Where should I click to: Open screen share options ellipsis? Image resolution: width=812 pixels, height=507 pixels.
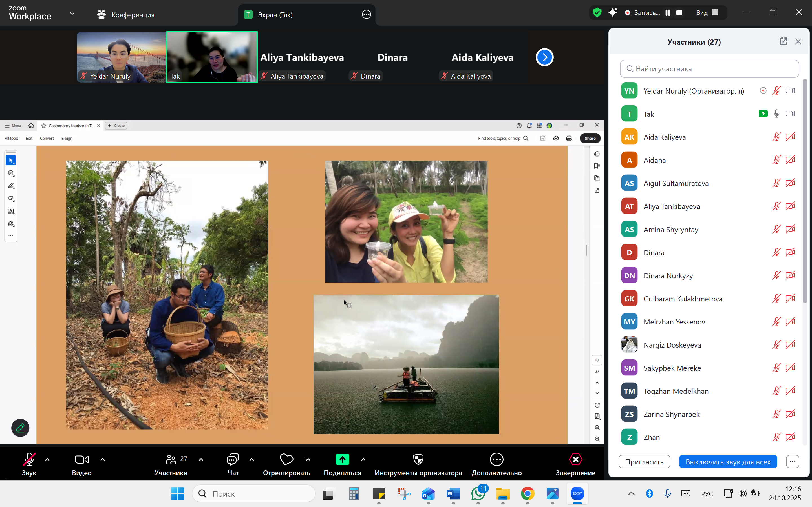[367, 14]
